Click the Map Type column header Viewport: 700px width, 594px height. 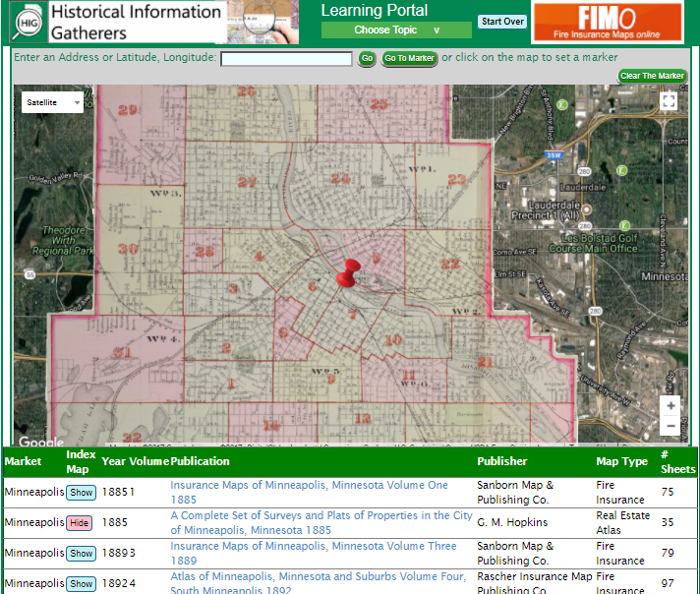pos(622,461)
